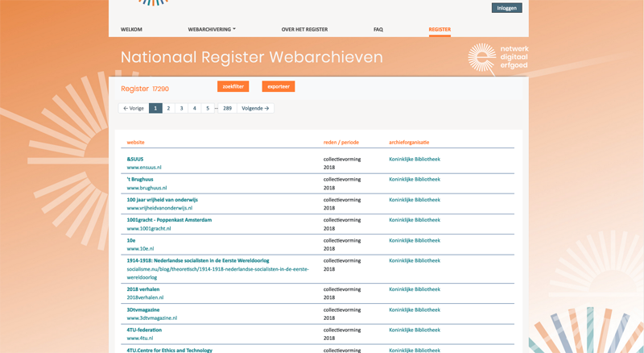Open 1001gracht - Poppenkast Amsterdam entry
Image resolution: width=644 pixels, height=353 pixels.
(x=169, y=220)
